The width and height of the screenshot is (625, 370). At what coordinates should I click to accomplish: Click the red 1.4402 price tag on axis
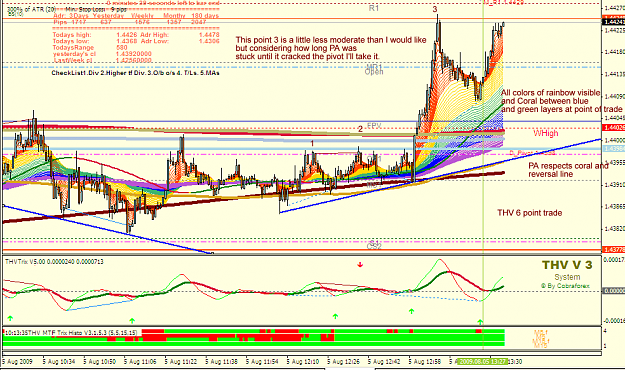coord(613,128)
